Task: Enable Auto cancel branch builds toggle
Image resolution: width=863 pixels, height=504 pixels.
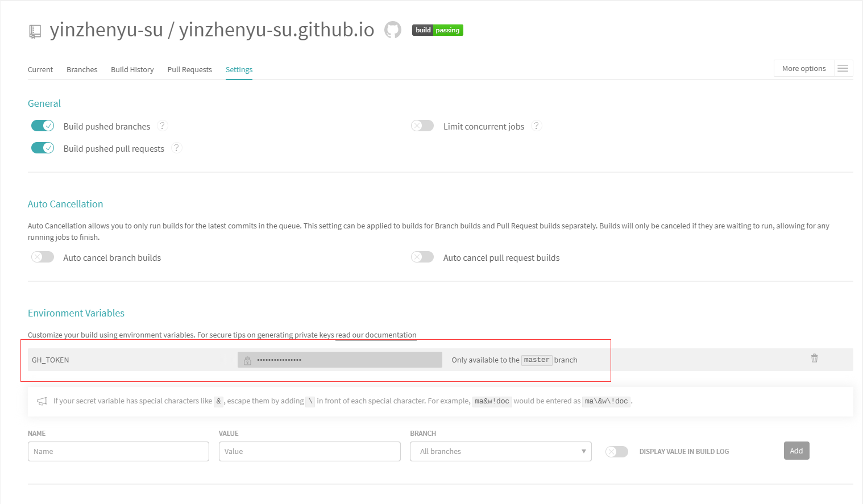Action: (x=43, y=257)
